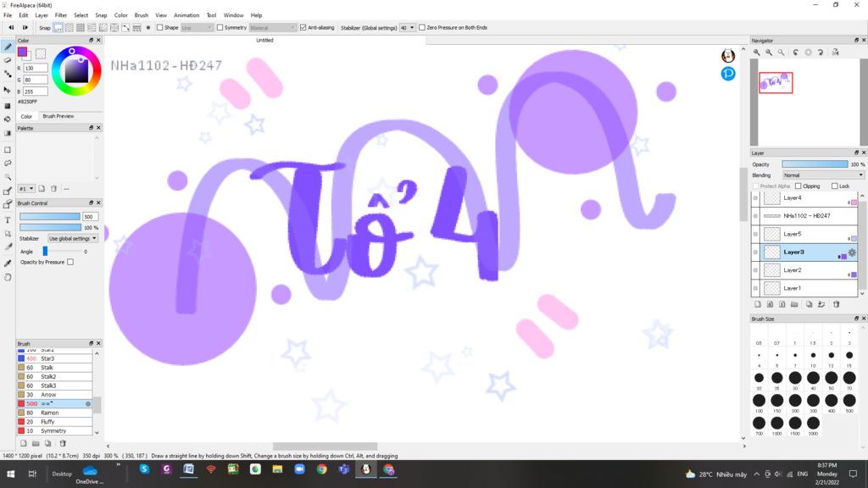Select the Hand tool
868x488 pixels.
click(8, 277)
